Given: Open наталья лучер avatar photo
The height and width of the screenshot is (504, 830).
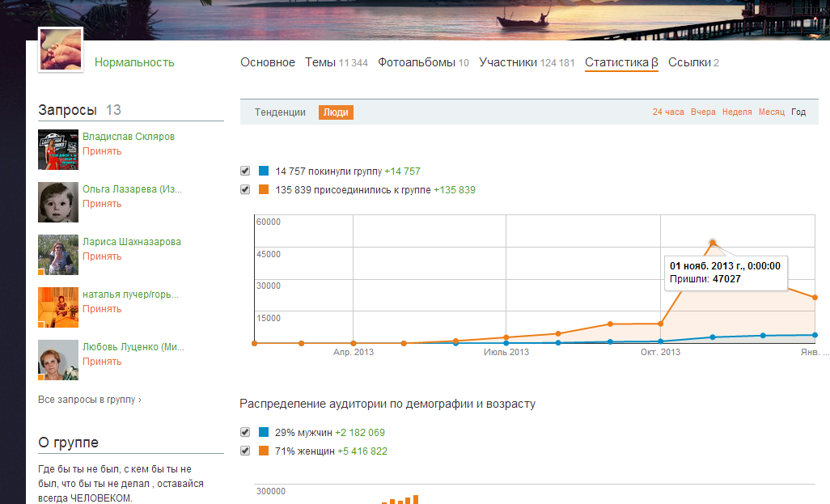Looking at the screenshot, I should click(58, 307).
